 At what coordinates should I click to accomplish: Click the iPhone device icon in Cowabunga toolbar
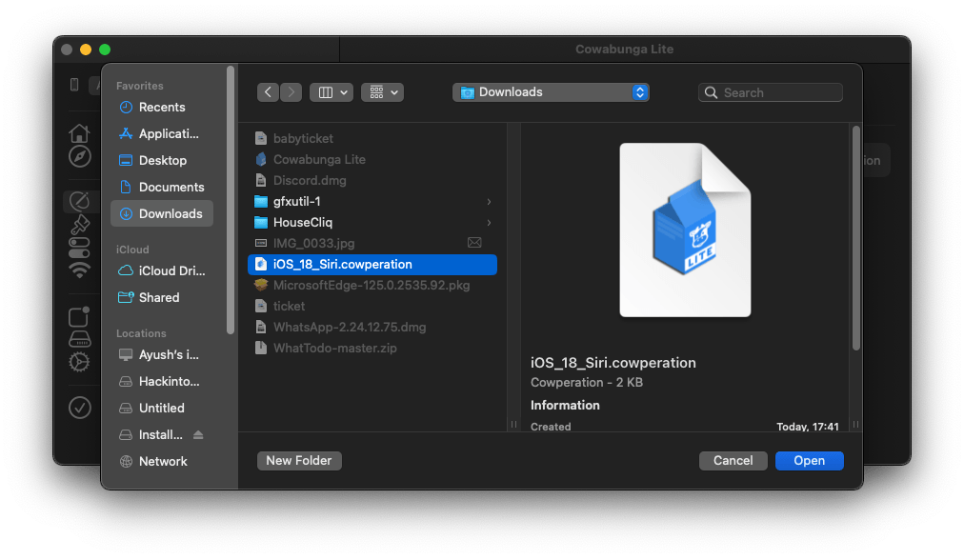coord(74,84)
